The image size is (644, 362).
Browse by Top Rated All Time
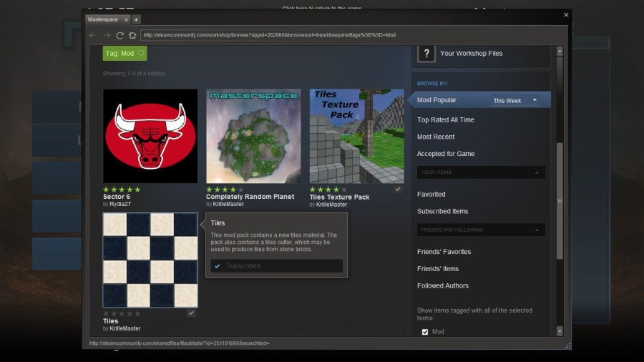pos(445,120)
